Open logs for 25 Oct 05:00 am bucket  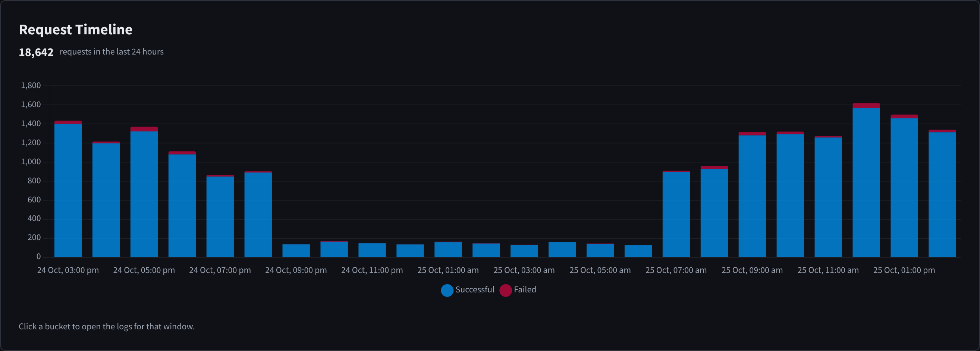click(x=600, y=251)
